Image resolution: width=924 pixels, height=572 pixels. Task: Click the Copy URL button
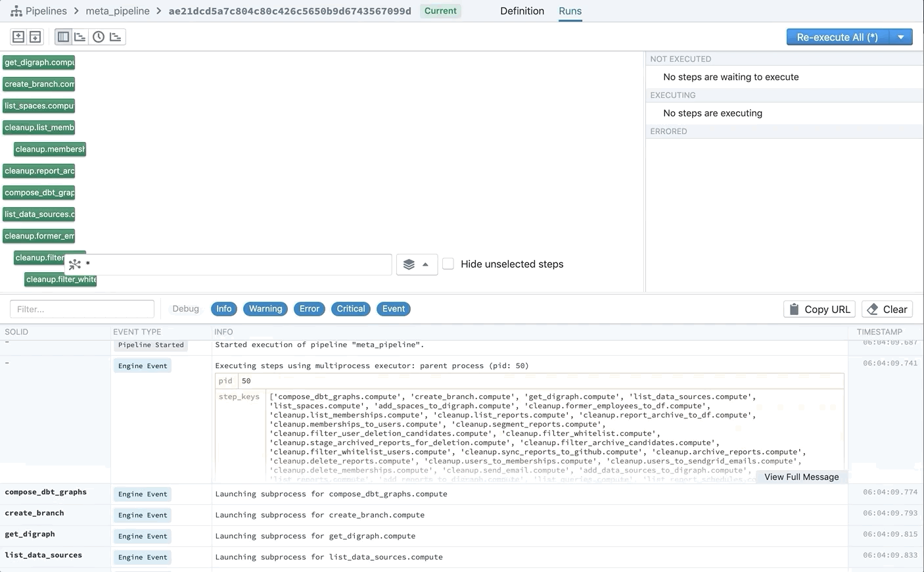coord(820,309)
